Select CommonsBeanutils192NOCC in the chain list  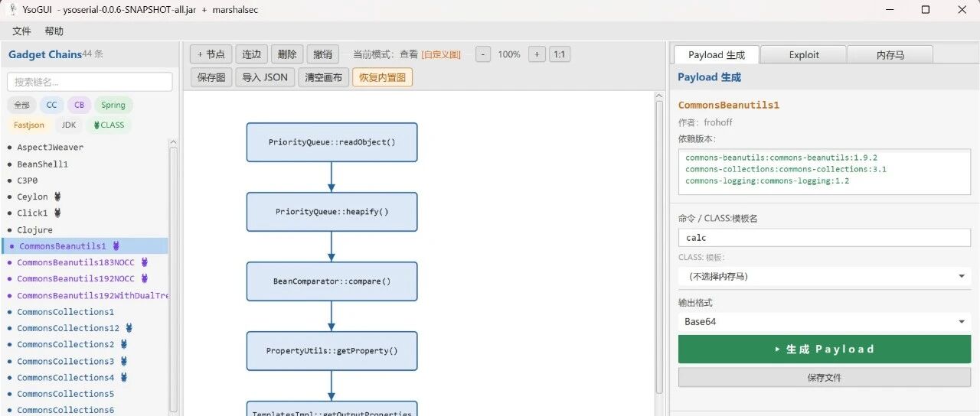pyautogui.click(x=85, y=279)
